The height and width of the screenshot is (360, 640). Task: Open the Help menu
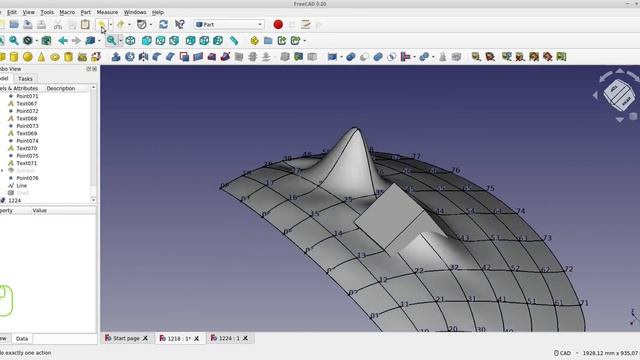tap(158, 12)
